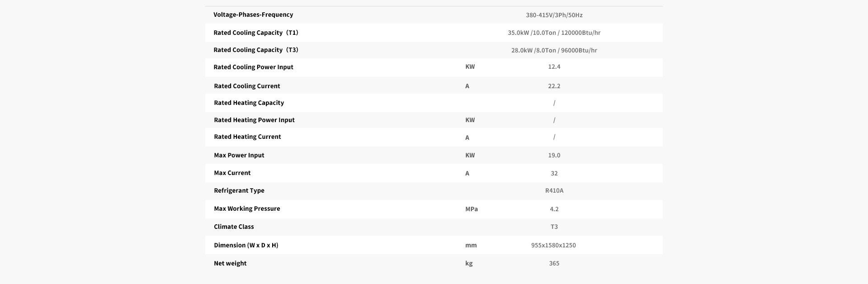Click the Max Current value 32

coord(554,173)
